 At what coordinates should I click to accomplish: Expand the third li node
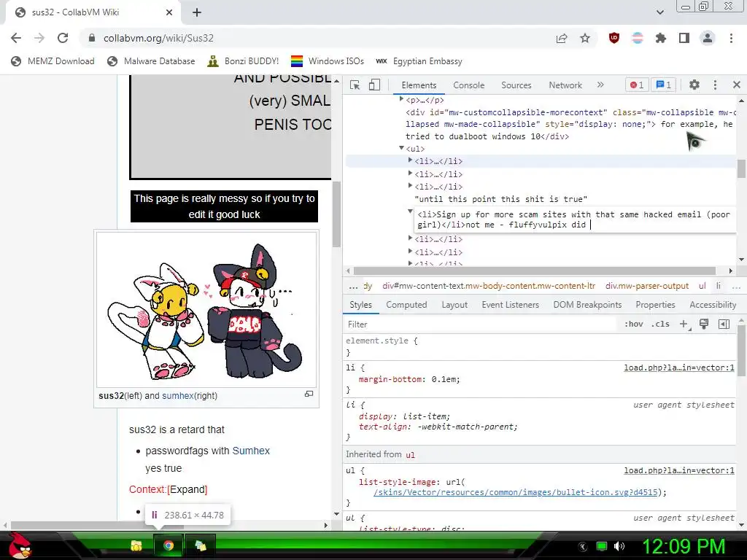click(410, 186)
